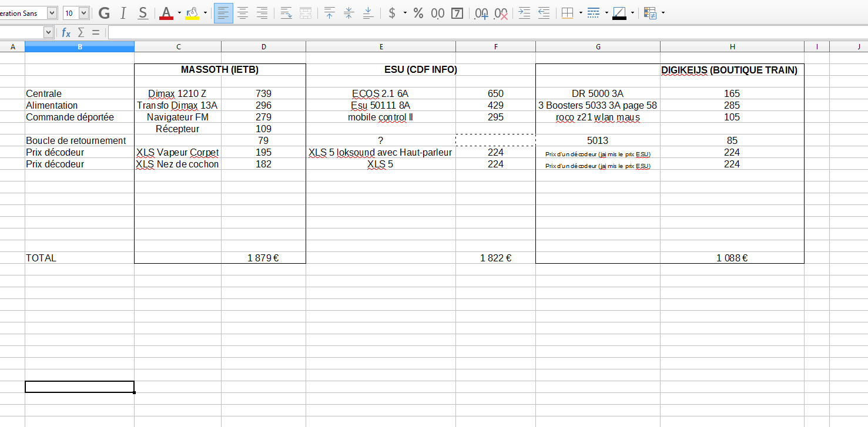Select column H header
Screen dimensions: 868x427
tap(732, 46)
